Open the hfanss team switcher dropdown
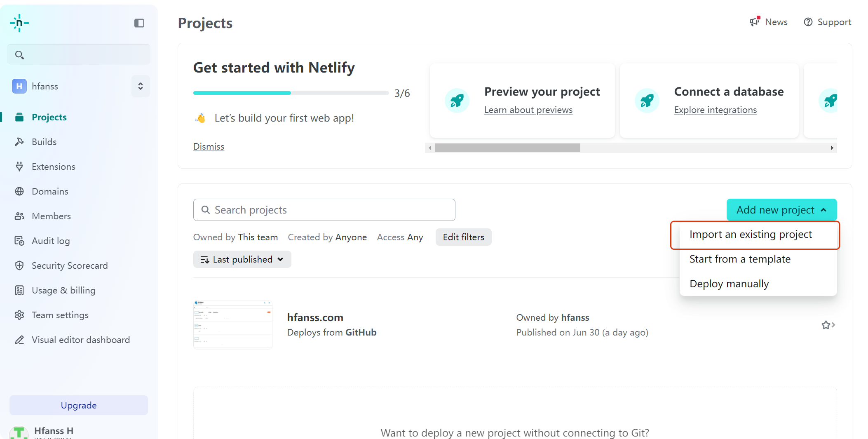 point(141,86)
